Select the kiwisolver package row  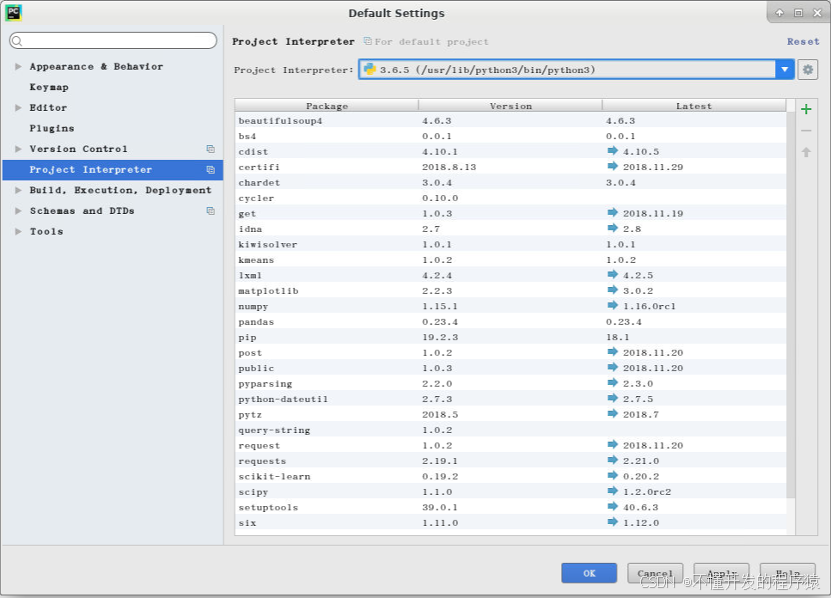click(x=510, y=245)
